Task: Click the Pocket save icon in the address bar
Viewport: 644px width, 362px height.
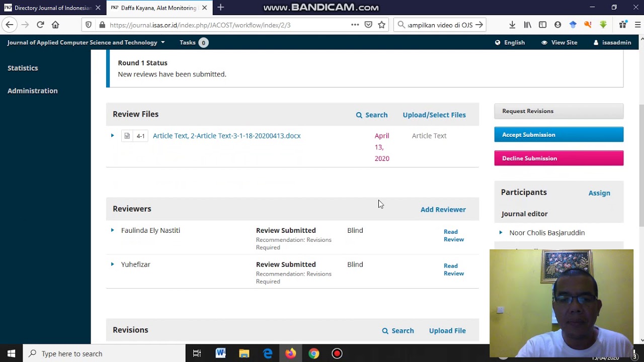Action: (368, 25)
